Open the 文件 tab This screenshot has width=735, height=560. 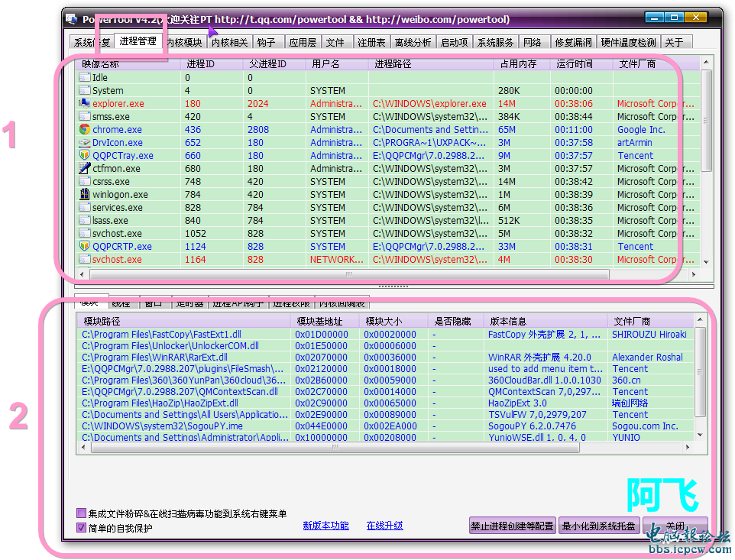pyautogui.click(x=335, y=42)
